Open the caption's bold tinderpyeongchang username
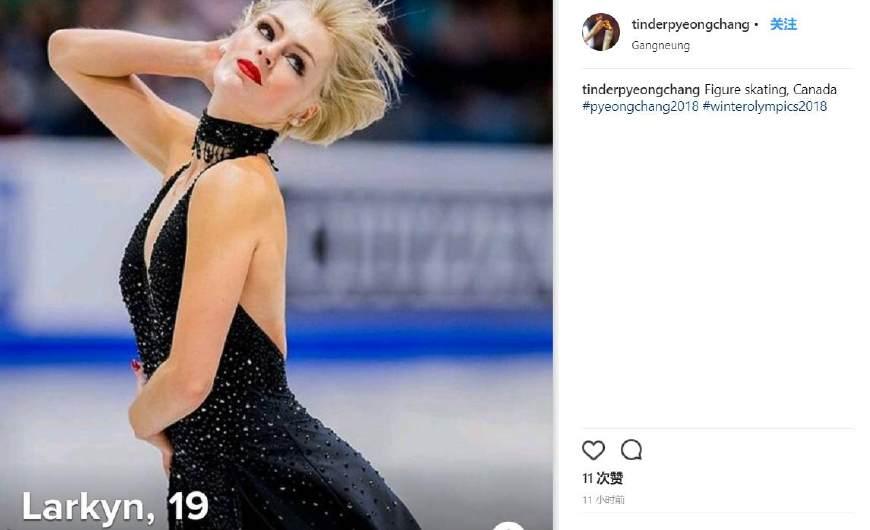The width and height of the screenshot is (870, 530). (641, 89)
